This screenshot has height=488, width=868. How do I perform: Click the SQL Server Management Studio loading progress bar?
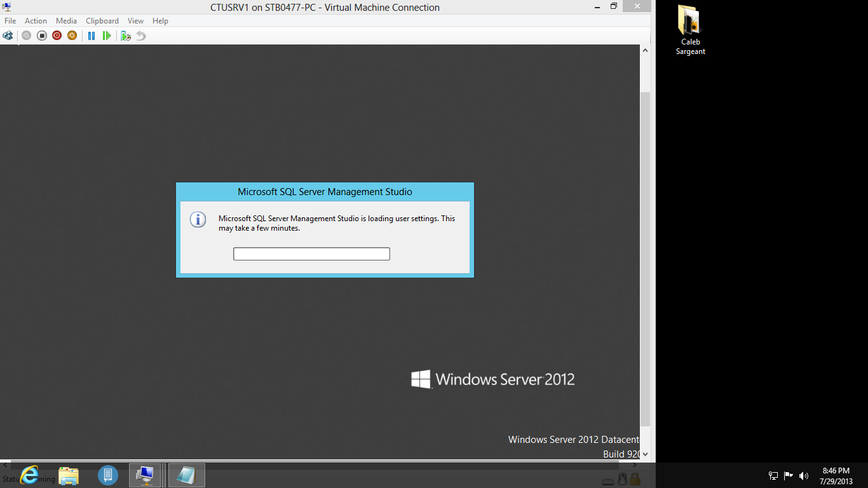pyautogui.click(x=311, y=254)
